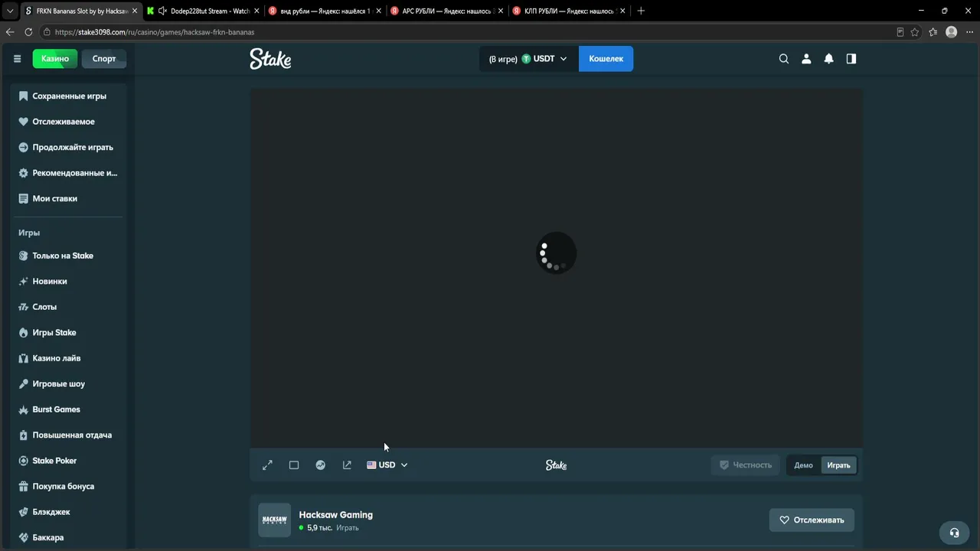Open a new browser tab
The height and width of the screenshot is (551, 980).
641,11
